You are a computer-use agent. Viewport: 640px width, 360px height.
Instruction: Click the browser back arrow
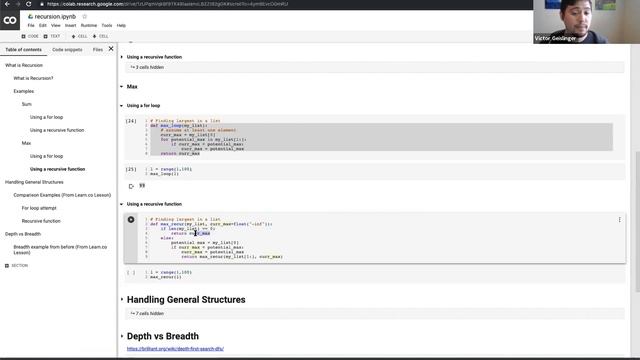coord(7,4)
